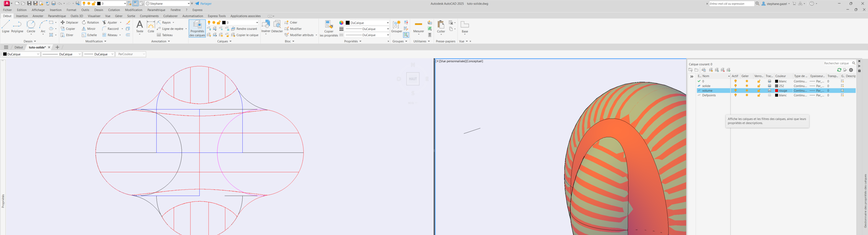Viewport: 868px width, 235px height.
Task: Select the Ligne drawing tool
Action: pos(6,26)
